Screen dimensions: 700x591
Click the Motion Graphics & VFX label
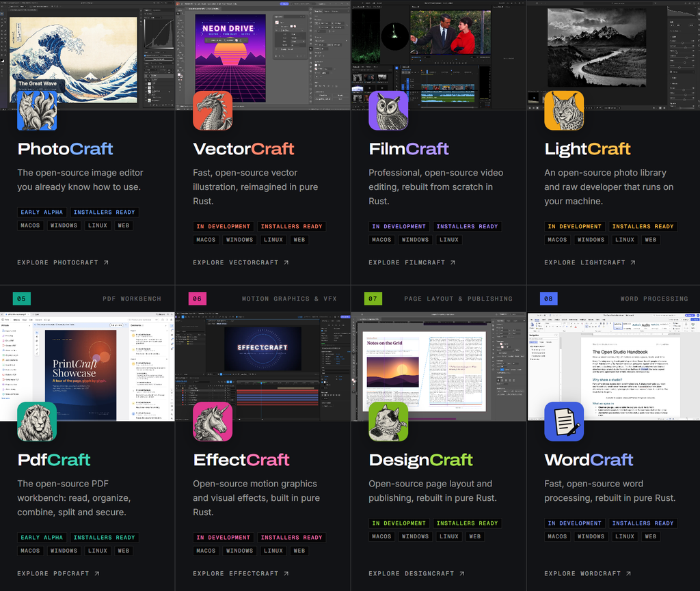coord(289,299)
